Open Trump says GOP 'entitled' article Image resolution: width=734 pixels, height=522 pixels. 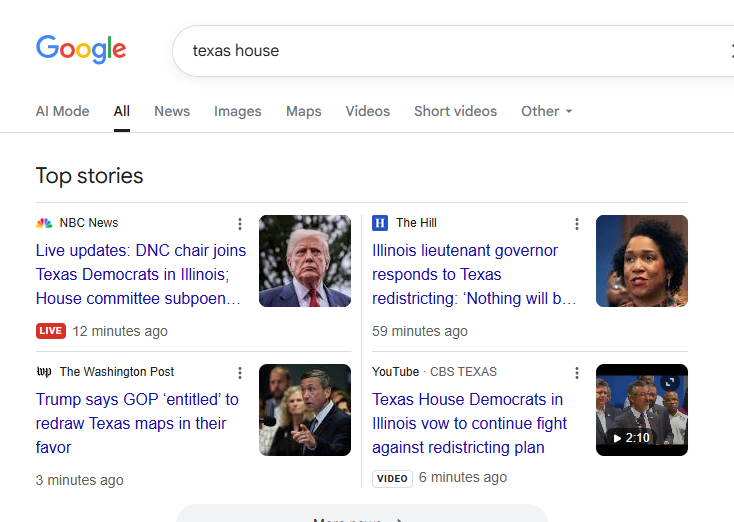coord(137,423)
